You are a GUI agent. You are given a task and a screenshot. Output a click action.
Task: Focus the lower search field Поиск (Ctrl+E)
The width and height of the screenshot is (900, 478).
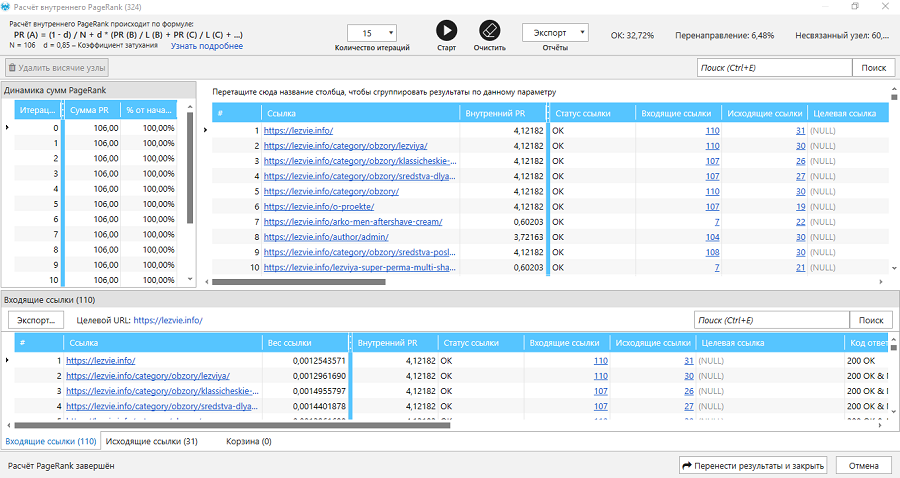pos(771,320)
